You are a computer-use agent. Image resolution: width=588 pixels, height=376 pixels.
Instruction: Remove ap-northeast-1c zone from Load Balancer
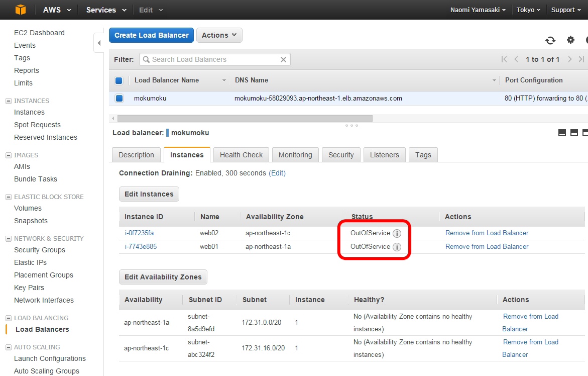[x=530, y=348]
